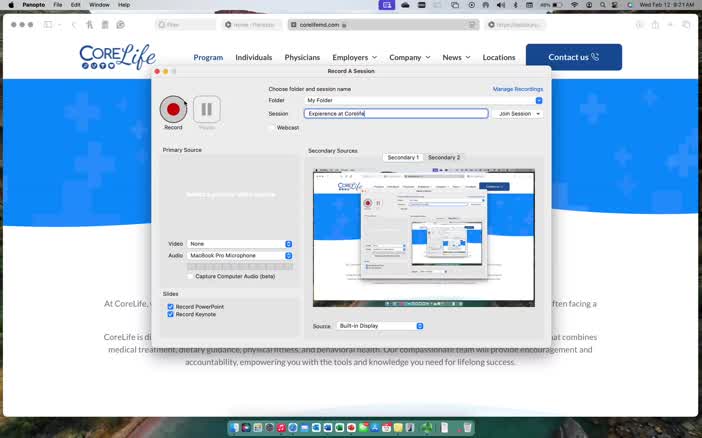This screenshot has height=438, width=702.
Task: Click the Wi-Fi icon in menu bar
Action: click(x=574, y=5)
